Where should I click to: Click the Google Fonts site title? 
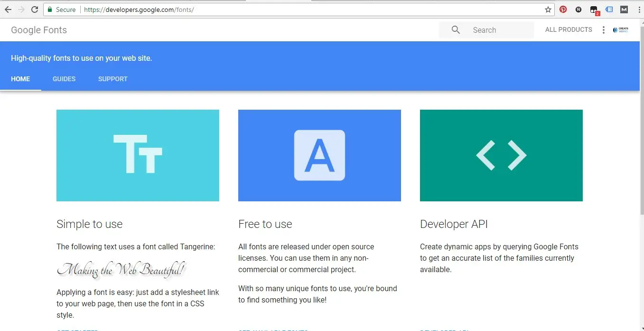39,30
